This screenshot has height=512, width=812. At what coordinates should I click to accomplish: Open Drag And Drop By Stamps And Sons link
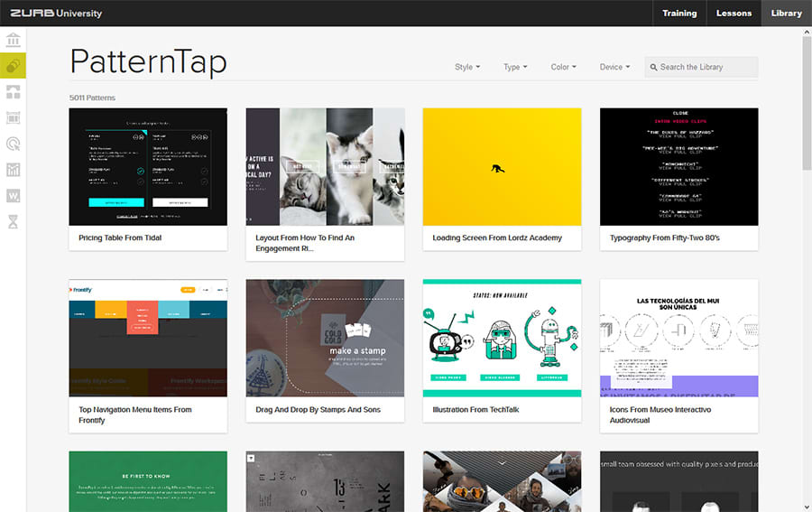coord(318,409)
